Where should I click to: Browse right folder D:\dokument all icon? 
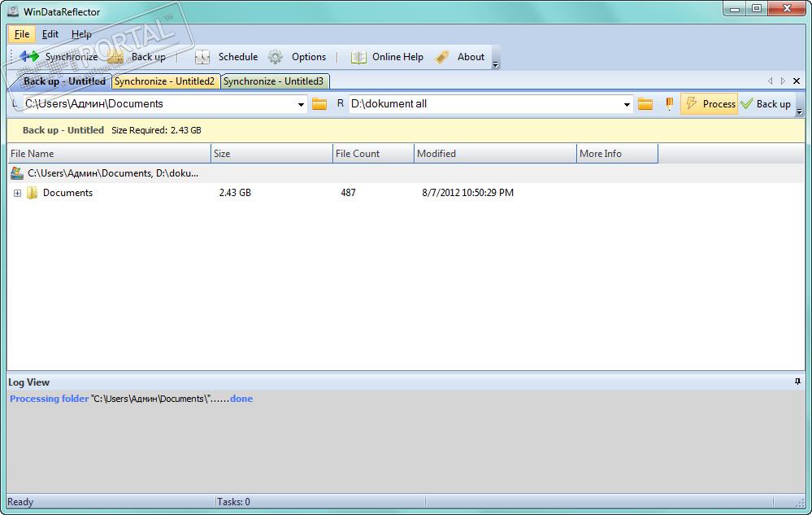645,104
